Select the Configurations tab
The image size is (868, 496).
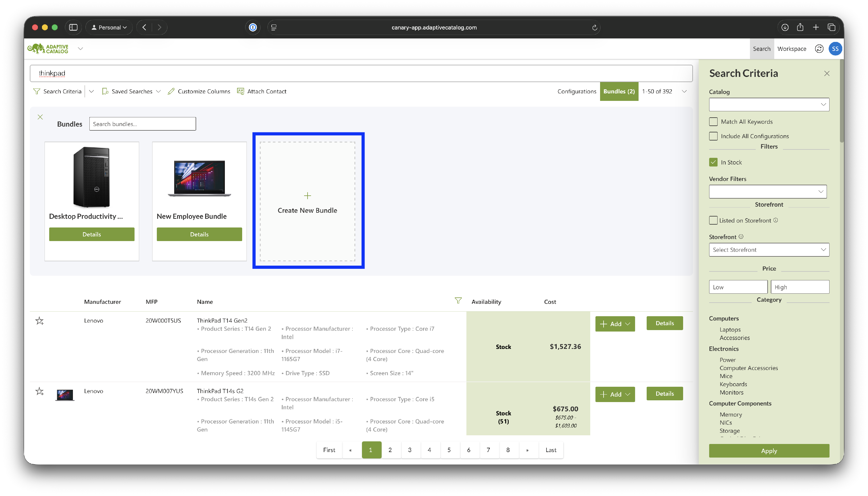click(577, 91)
